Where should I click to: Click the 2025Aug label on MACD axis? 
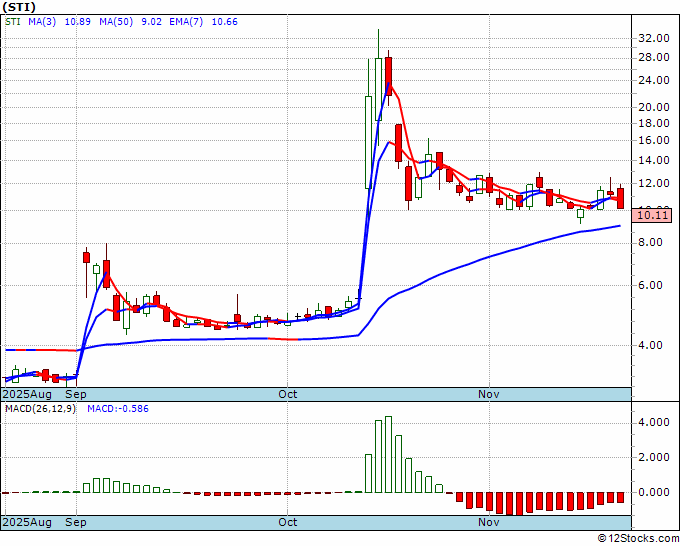tap(27, 522)
